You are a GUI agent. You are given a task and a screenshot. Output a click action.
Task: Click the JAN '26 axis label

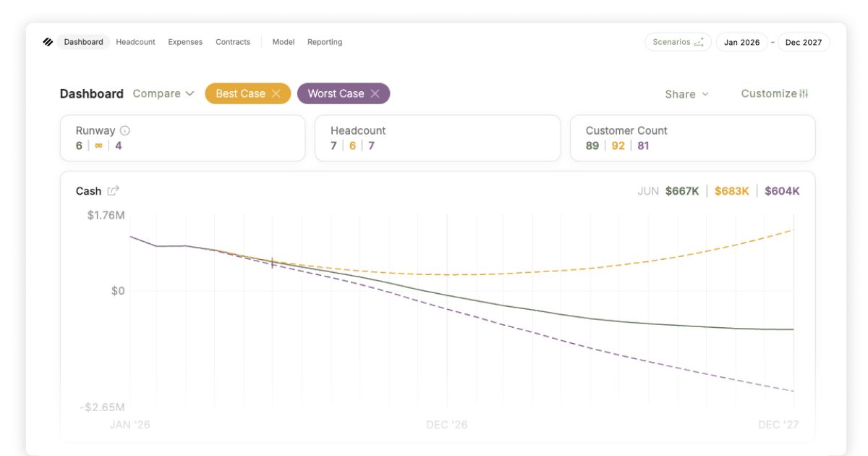tap(130, 424)
